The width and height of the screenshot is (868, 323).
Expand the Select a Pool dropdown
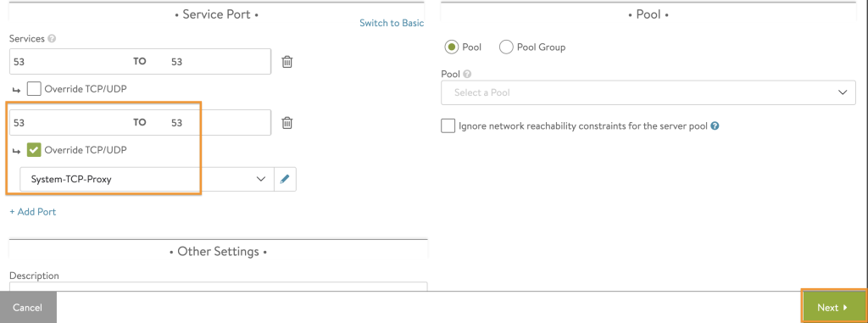pyautogui.click(x=648, y=92)
